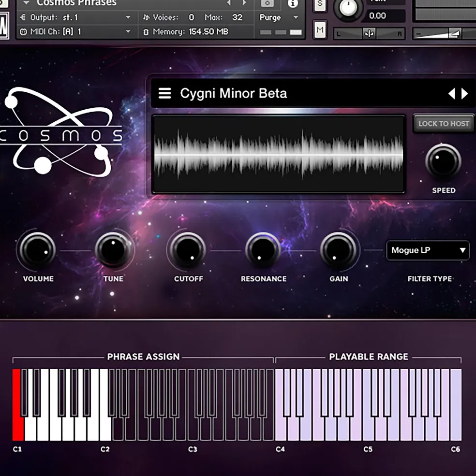Click the PHRASE ASSIGN label
Viewport: 476px width, 476px height.
pos(144,356)
